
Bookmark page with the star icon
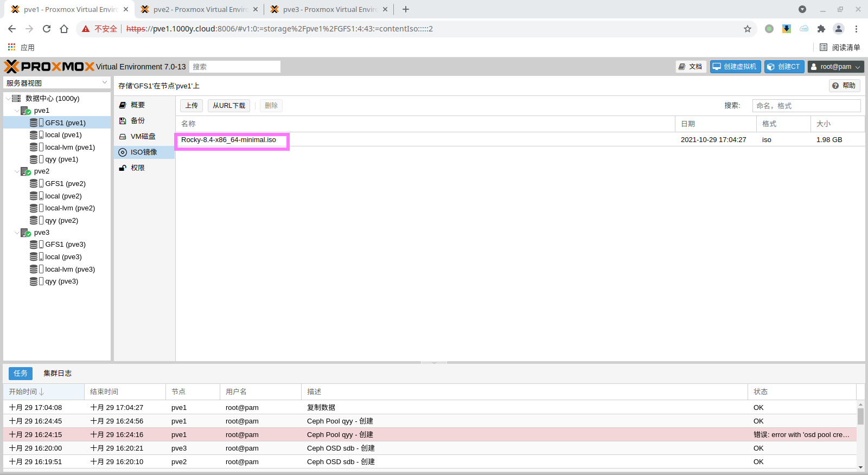coord(748,29)
